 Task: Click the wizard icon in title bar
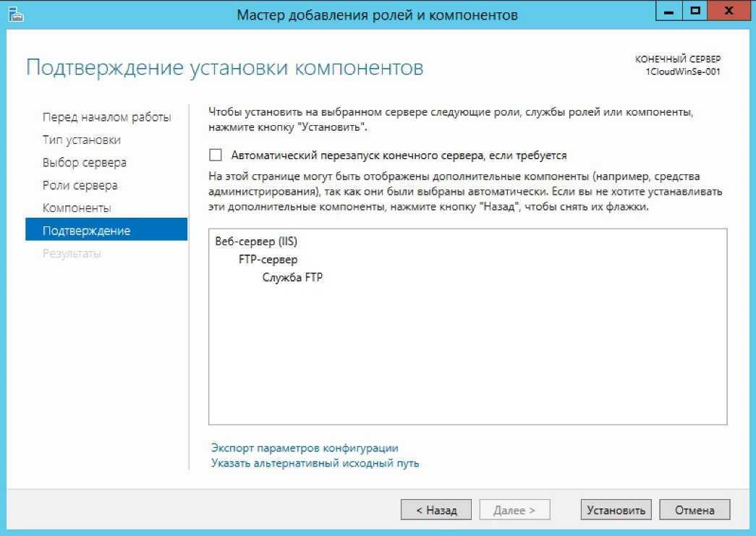click(x=16, y=14)
